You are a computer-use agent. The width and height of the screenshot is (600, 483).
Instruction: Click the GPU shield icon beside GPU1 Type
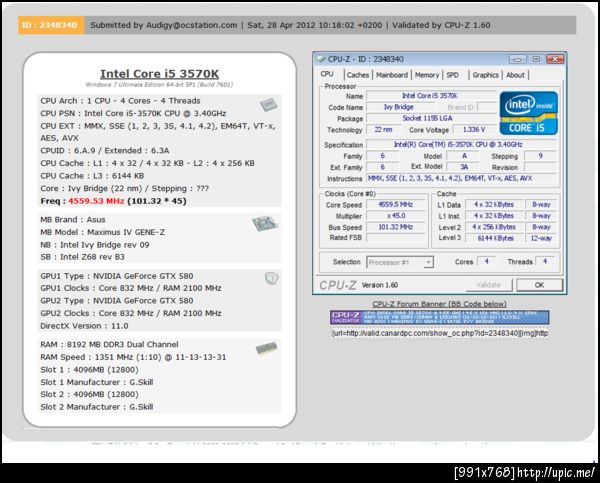click(271, 278)
